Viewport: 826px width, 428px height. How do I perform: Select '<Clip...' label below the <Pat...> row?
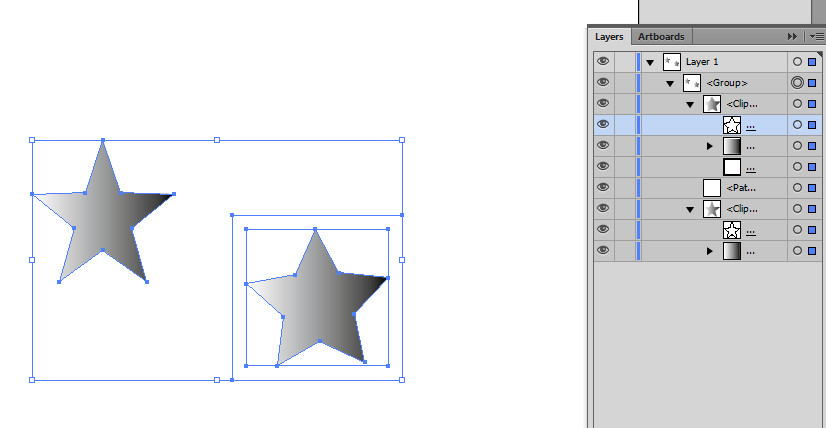point(742,209)
